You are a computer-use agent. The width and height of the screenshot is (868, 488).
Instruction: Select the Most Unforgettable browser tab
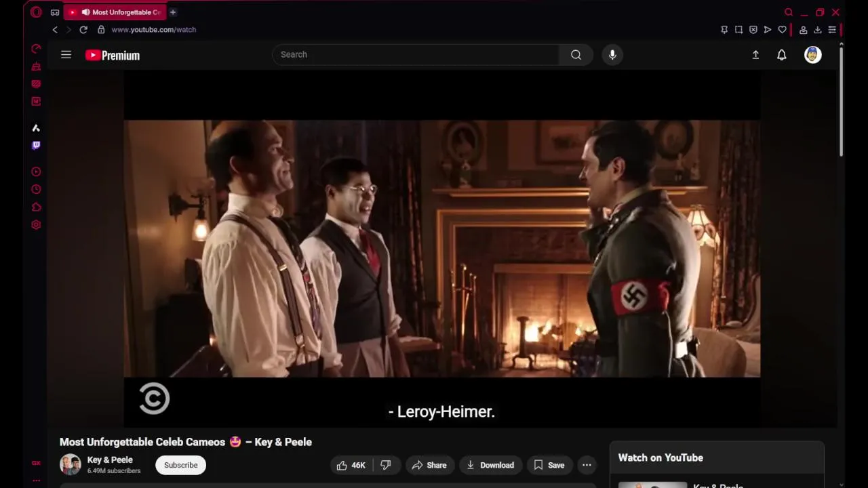tap(115, 12)
